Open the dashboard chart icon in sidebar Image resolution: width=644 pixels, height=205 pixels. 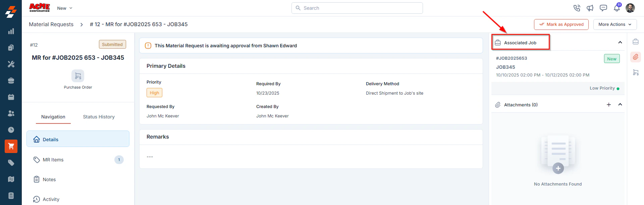click(x=11, y=31)
